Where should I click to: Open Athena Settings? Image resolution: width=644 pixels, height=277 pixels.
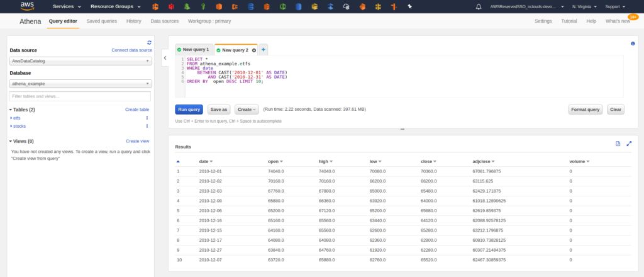(543, 21)
